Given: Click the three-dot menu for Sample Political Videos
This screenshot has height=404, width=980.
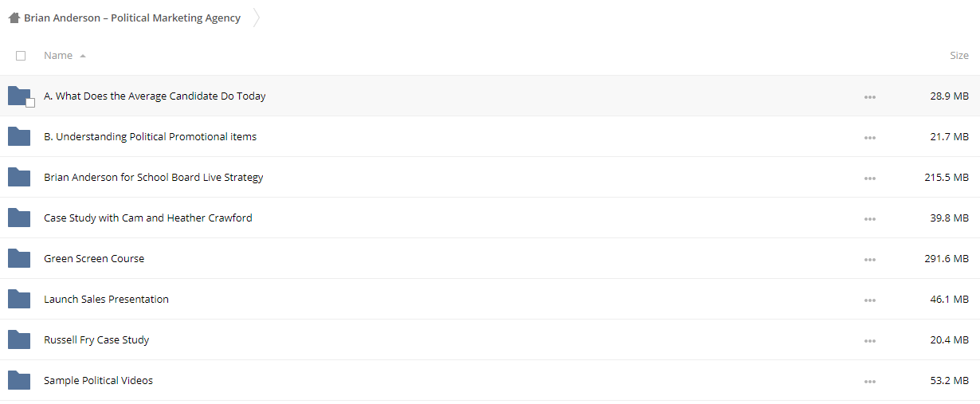Looking at the screenshot, I should pos(869,382).
